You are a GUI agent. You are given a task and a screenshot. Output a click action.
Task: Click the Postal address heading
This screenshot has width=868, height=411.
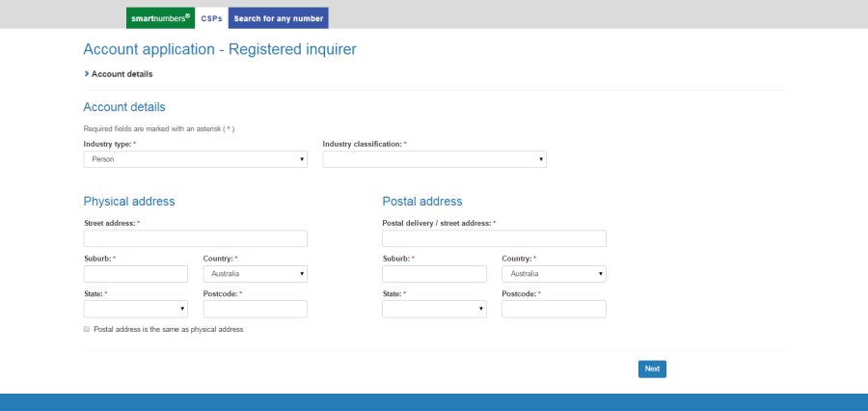pyautogui.click(x=422, y=201)
